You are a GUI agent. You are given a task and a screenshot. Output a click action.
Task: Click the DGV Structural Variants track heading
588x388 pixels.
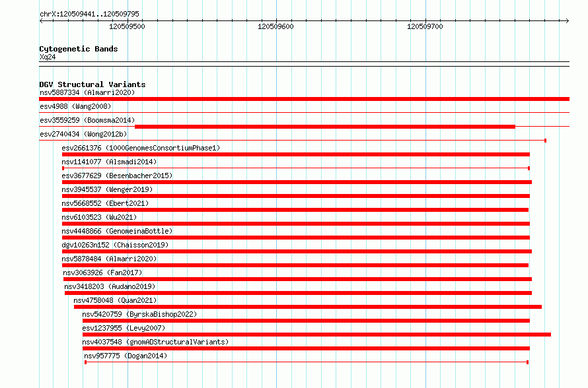point(92,84)
